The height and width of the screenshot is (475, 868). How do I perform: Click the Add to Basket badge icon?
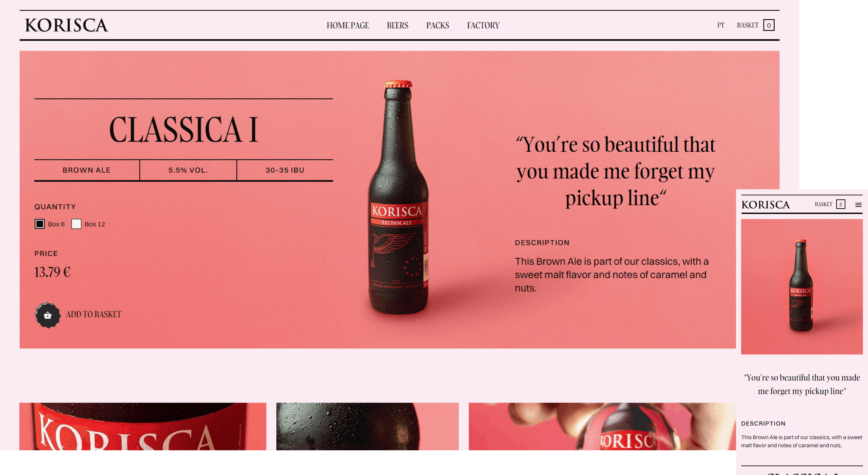pos(48,315)
